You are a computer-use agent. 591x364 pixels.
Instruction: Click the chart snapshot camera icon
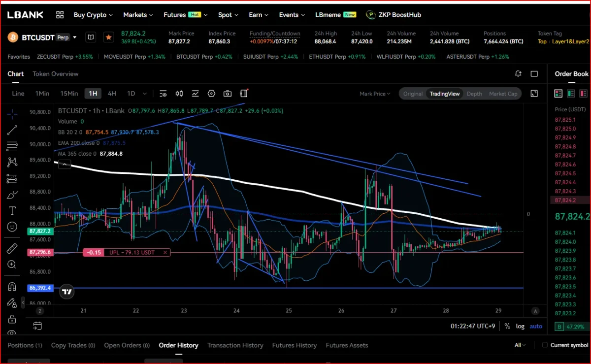pyautogui.click(x=228, y=94)
